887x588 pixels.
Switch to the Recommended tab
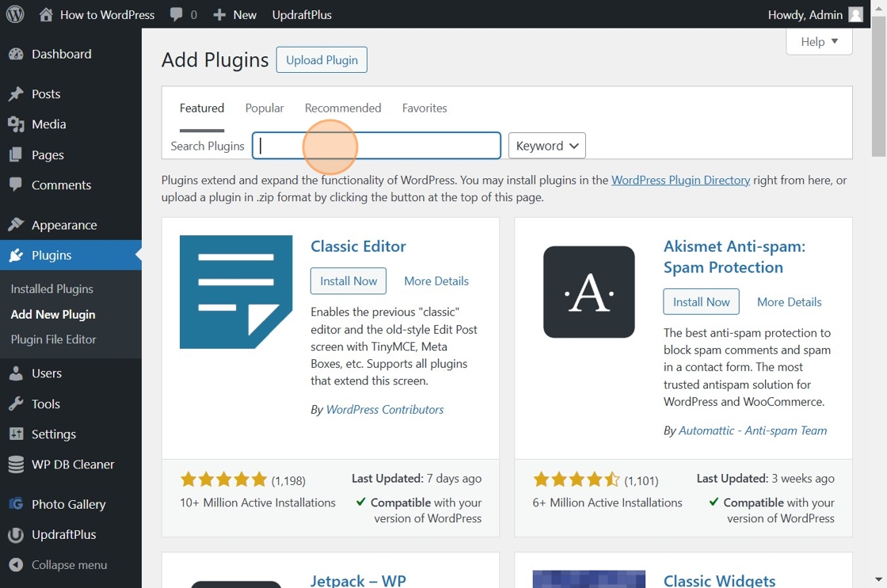point(343,108)
